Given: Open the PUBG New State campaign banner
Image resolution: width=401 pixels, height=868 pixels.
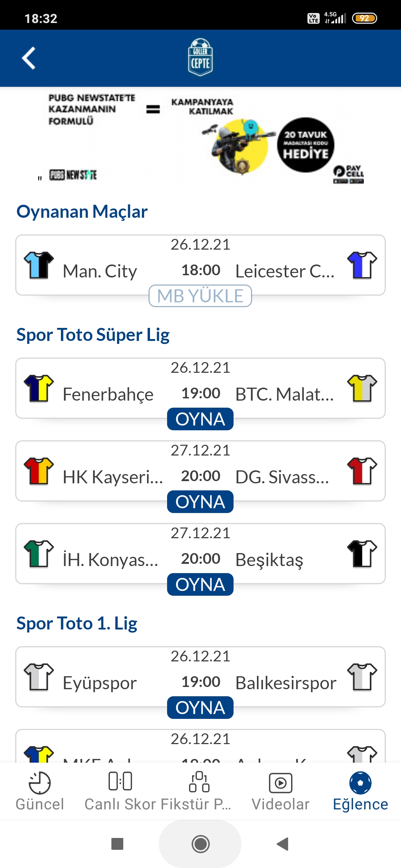Looking at the screenshot, I should coord(200,138).
